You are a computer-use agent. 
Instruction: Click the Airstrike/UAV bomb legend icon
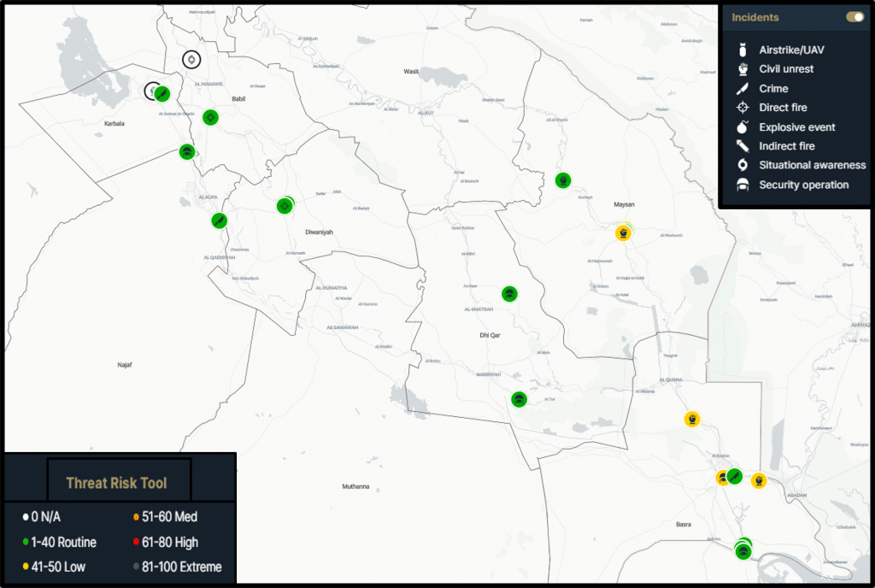[x=743, y=50]
